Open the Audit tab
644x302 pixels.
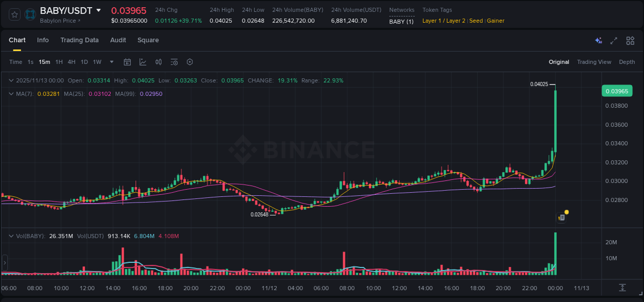tap(118, 40)
